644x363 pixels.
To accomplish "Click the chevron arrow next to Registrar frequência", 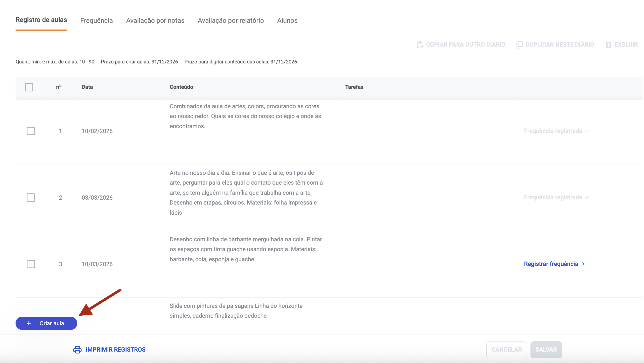I will pos(583,264).
